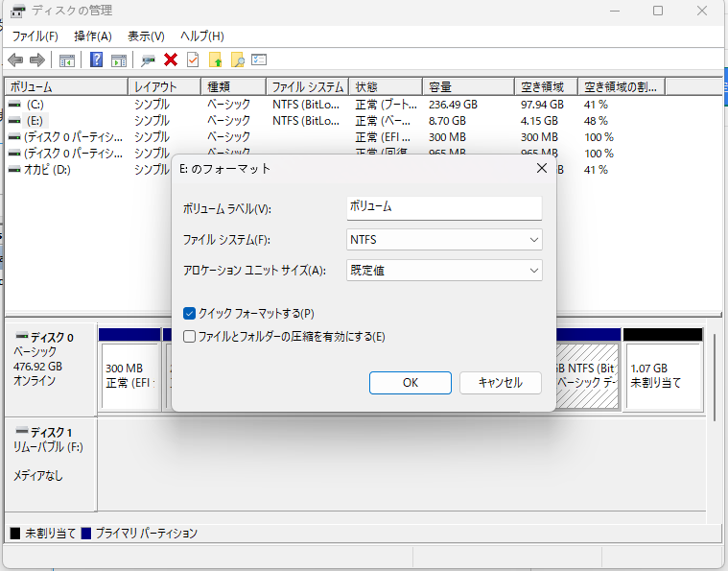This screenshot has height=571, width=728.
Task: Click the ディスク 0 disk icon
Action: [x=21, y=336]
